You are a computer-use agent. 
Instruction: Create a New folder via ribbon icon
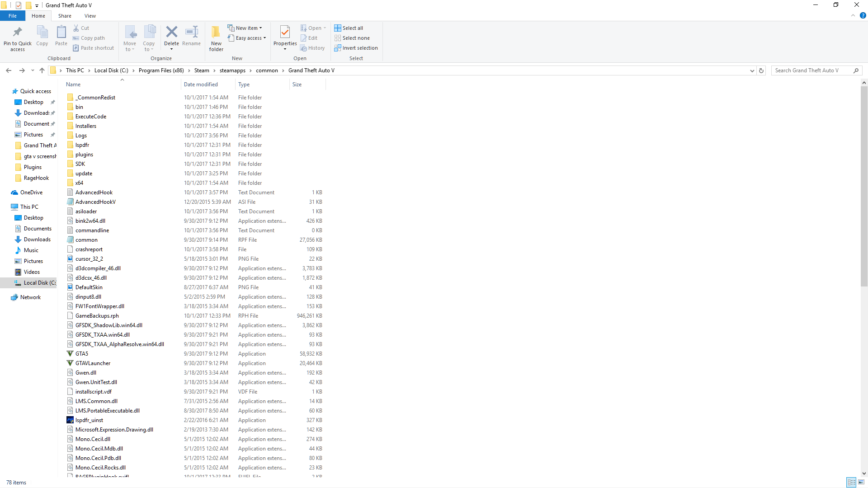point(216,33)
